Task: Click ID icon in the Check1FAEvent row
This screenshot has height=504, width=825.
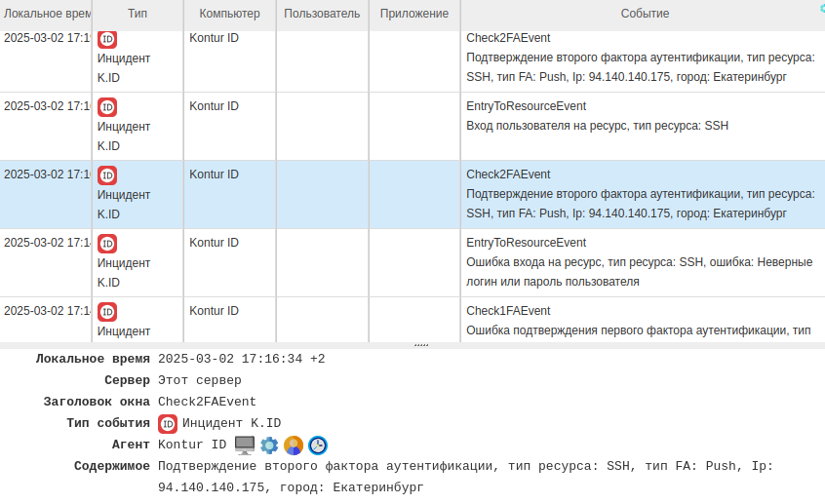Action: [107, 312]
